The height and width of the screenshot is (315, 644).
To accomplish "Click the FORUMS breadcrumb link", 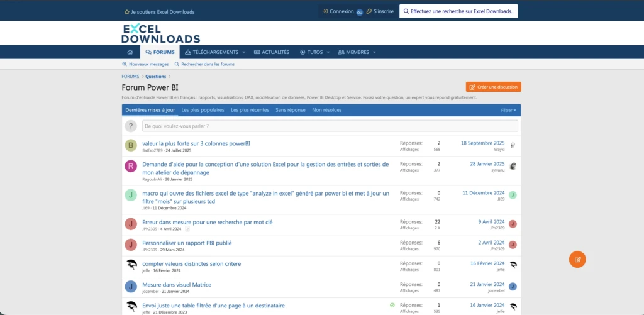I will point(130,76).
